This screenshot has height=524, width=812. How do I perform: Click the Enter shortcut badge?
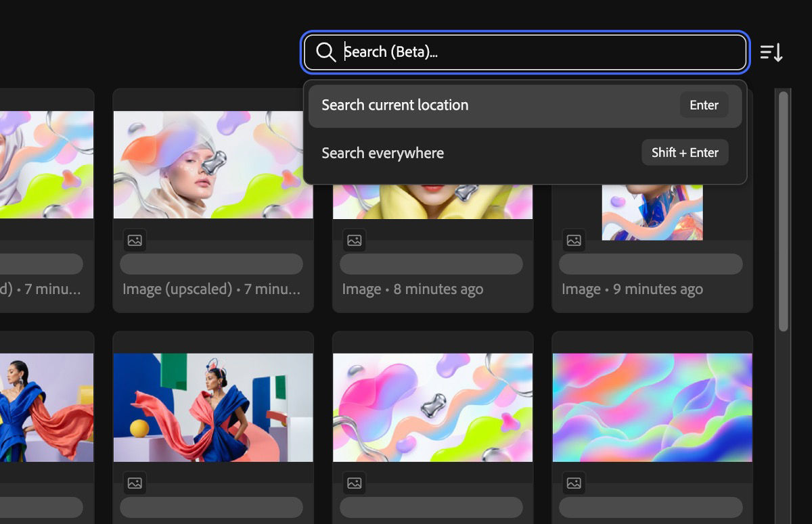[704, 105]
